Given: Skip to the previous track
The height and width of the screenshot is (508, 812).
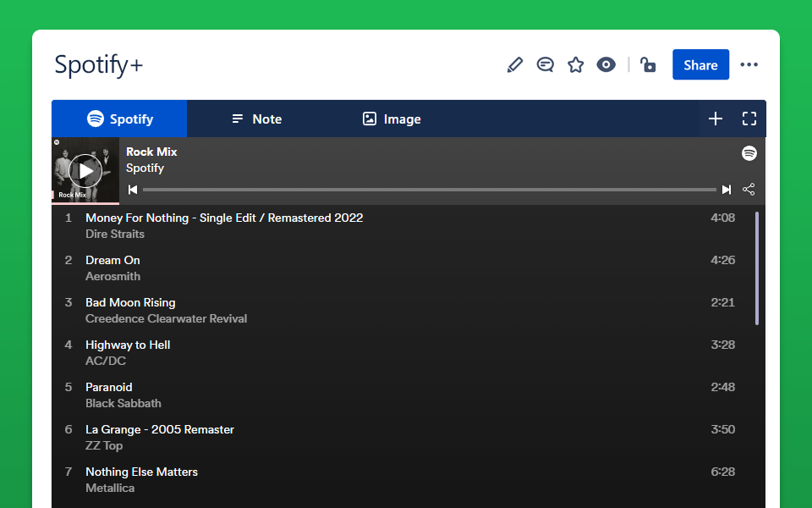Looking at the screenshot, I should (133, 190).
